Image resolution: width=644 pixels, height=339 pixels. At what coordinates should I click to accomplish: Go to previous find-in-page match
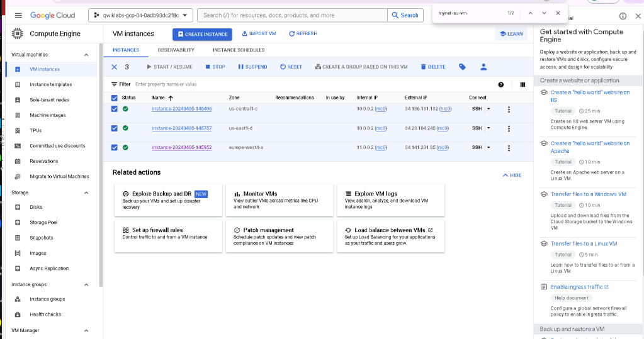point(530,13)
